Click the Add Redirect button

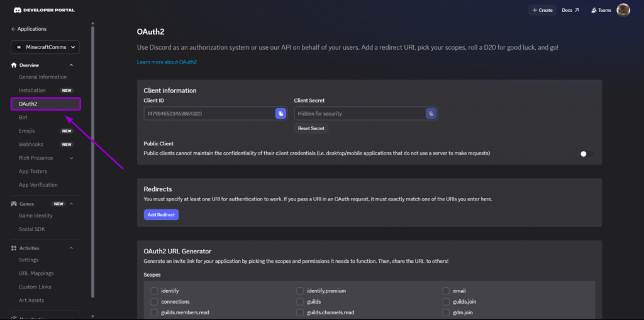click(x=161, y=215)
